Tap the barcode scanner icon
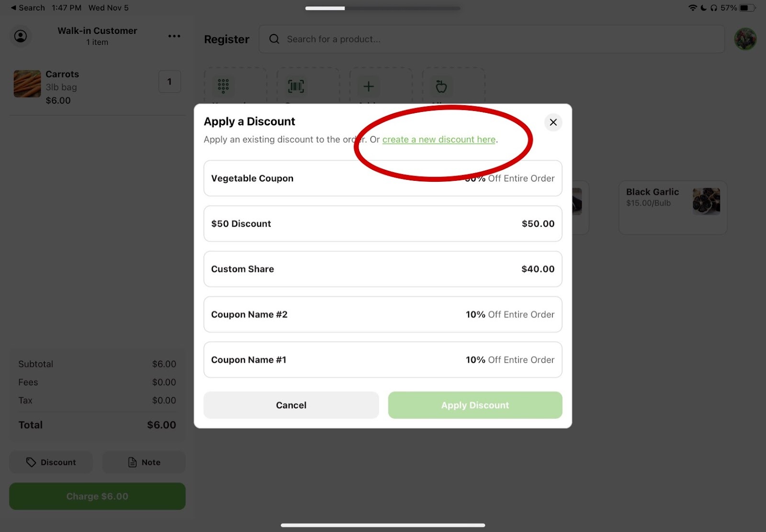 point(296,86)
